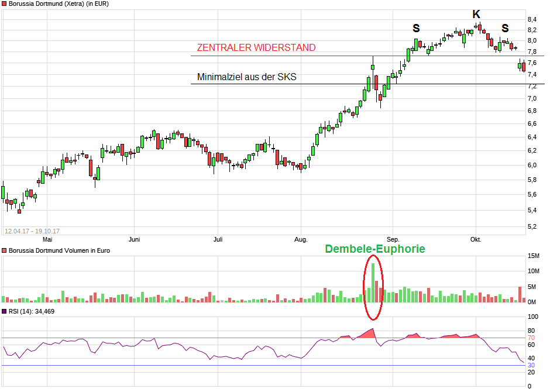Click the 'Dembele-Euphorie' annotation text
Screen dimensions: 550x392
(375, 249)
